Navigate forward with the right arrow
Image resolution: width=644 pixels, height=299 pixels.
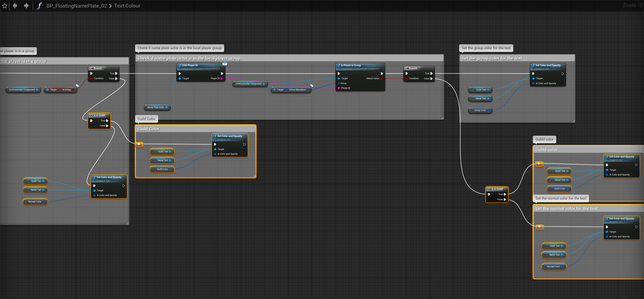point(26,5)
